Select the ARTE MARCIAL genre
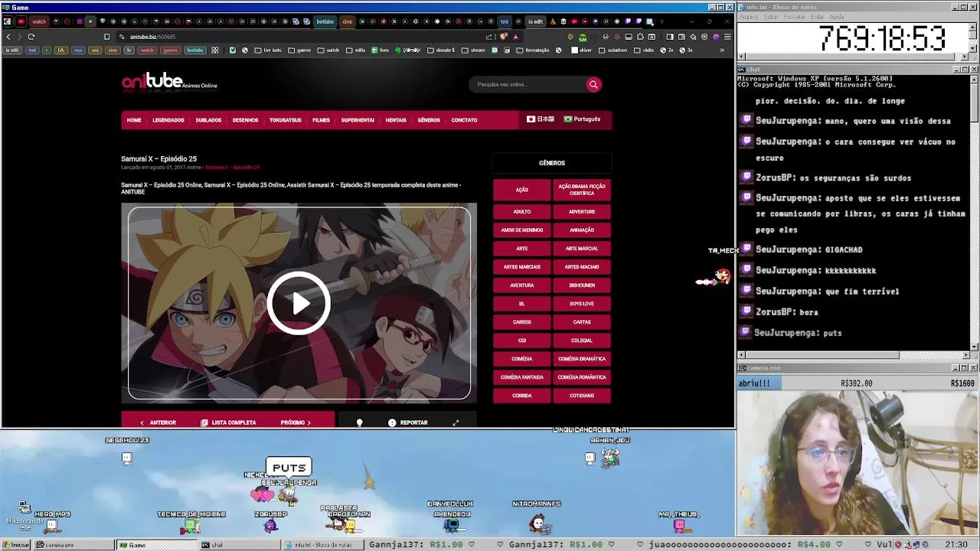The width and height of the screenshot is (980, 551). pyautogui.click(x=582, y=249)
